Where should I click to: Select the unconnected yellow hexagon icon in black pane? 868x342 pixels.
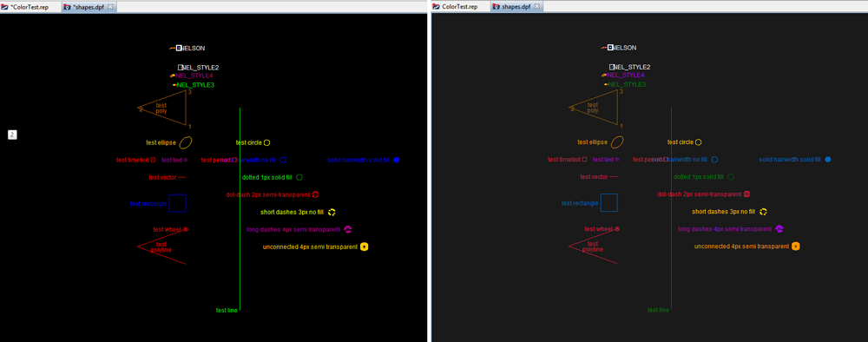point(365,247)
